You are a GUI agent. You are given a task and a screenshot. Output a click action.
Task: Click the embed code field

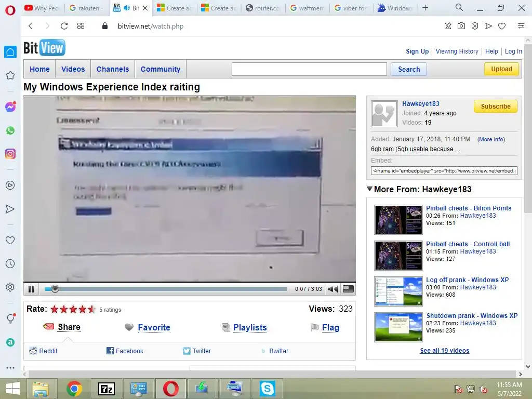444,170
